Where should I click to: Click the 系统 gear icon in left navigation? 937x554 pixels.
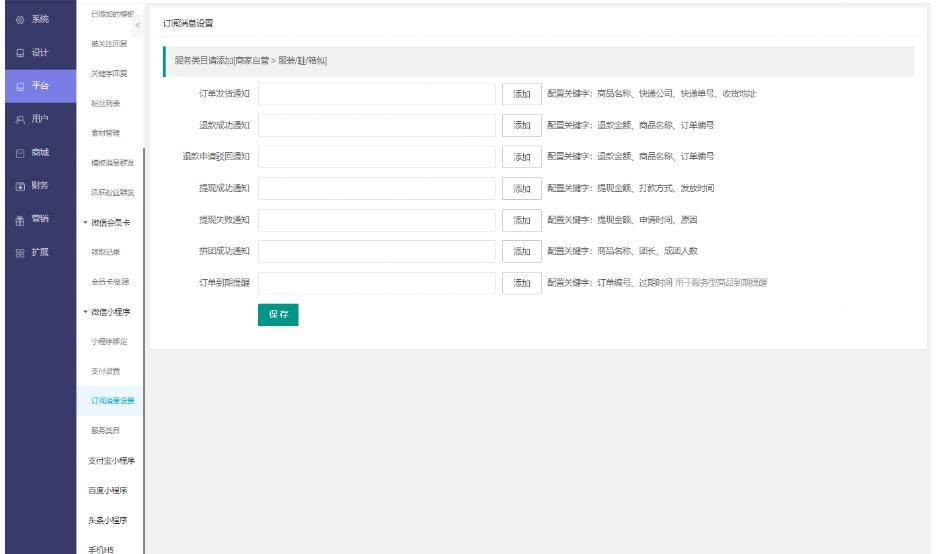click(x=21, y=20)
